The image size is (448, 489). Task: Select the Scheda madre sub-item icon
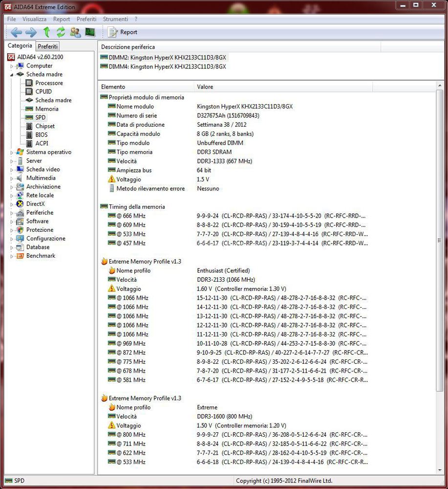pyautogui.click(x=29, y=100)
